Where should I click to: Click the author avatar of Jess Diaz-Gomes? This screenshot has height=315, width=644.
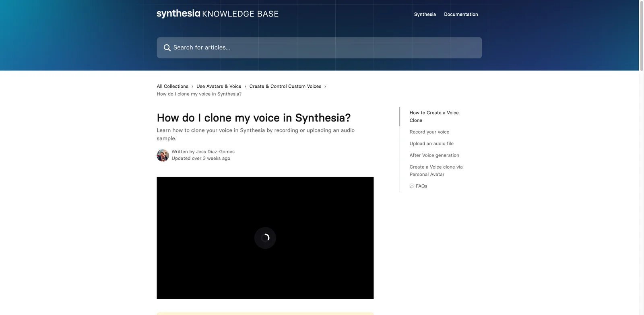163,155
